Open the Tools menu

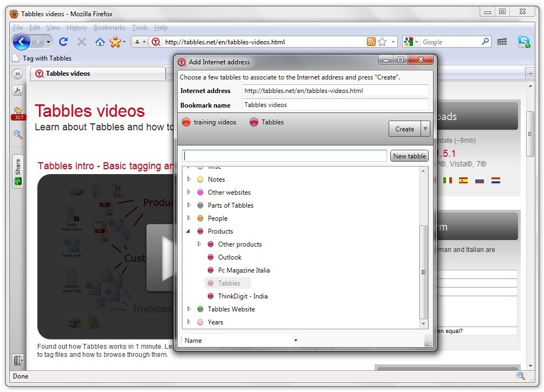[x=140, y=28]
